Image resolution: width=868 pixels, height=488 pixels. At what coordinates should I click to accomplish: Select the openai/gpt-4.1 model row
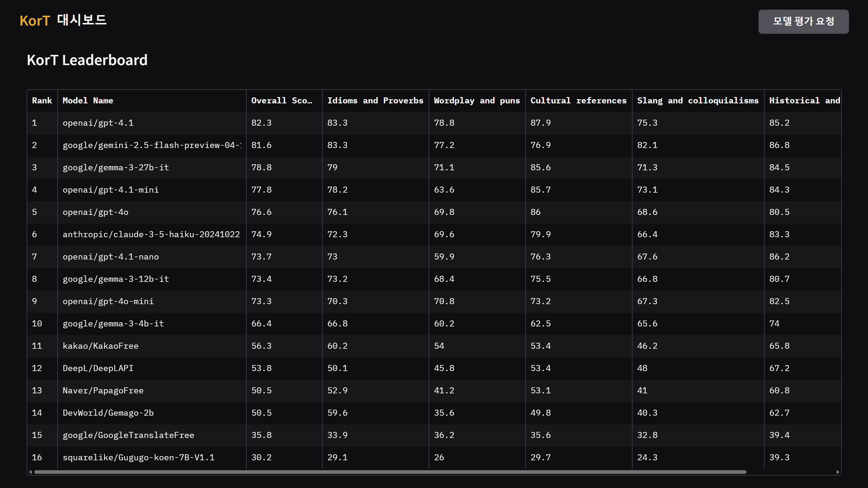pos(98,123)
